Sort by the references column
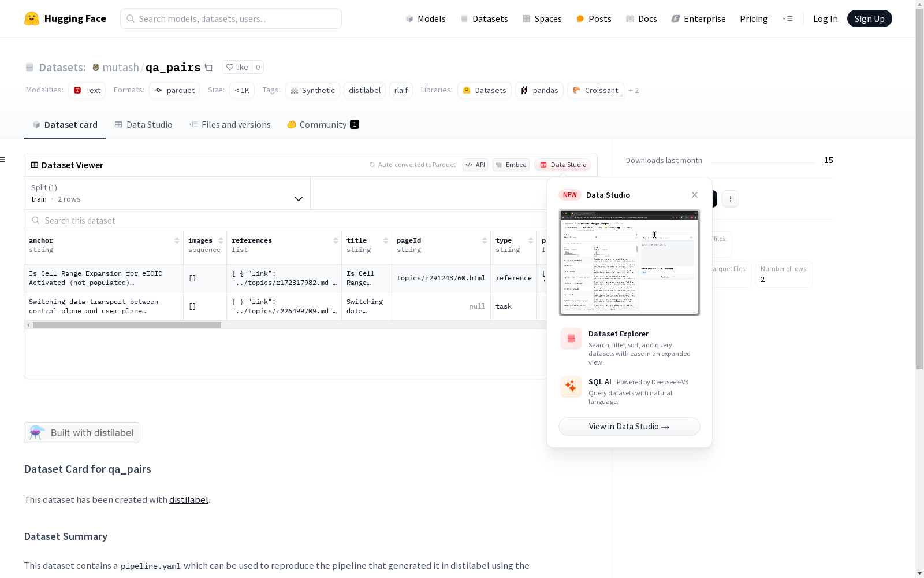 click(336, 240)
